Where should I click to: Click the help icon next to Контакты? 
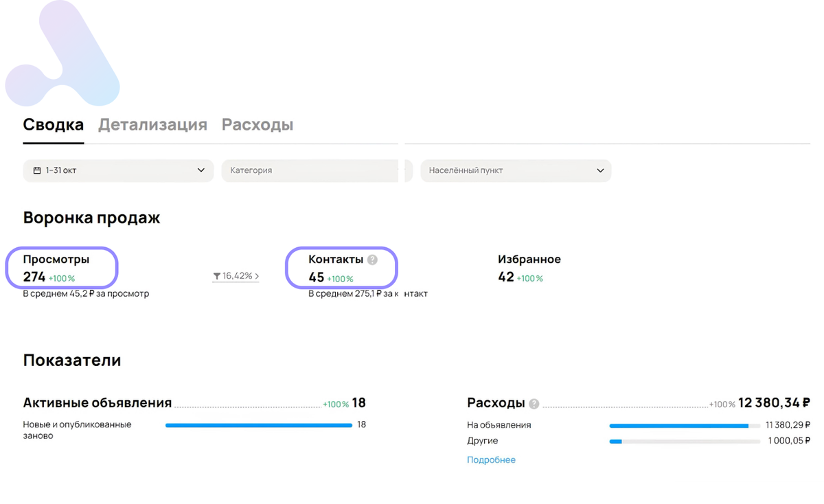(x=372, y=260)
